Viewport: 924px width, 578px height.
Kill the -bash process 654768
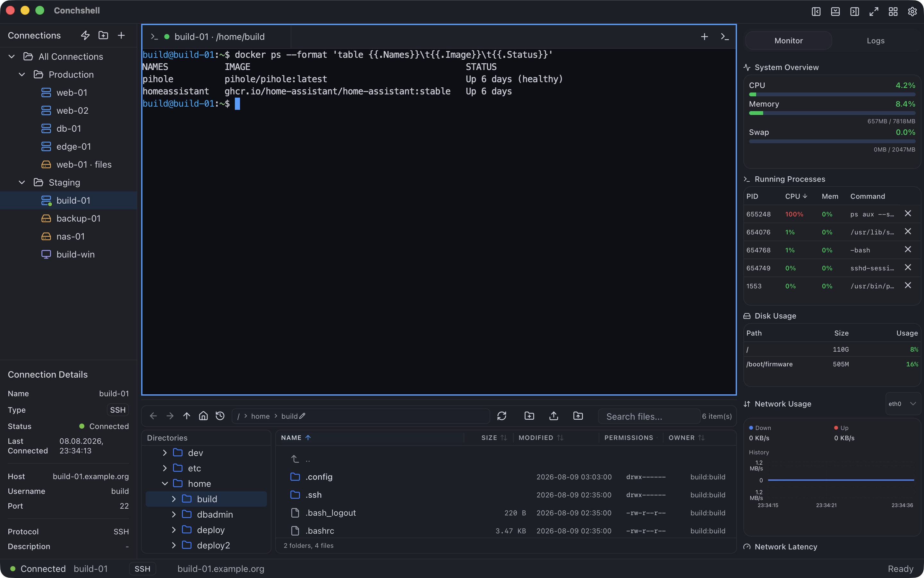(908, 250)
